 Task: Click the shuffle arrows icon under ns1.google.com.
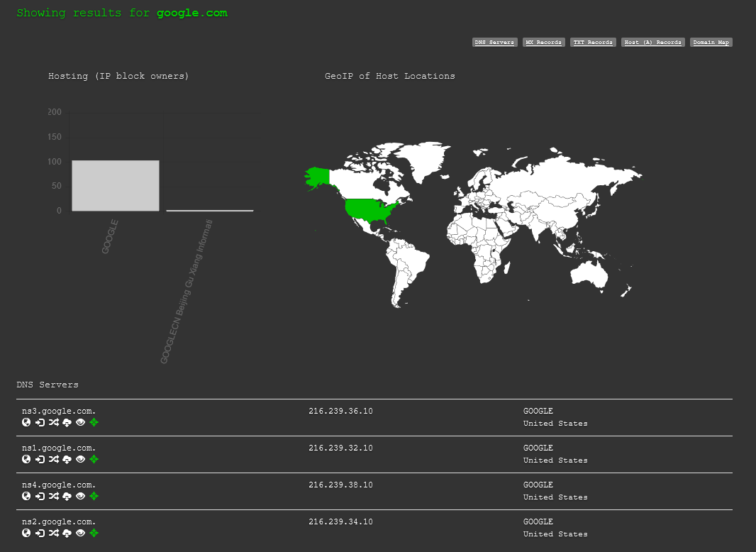click(53, 459)
